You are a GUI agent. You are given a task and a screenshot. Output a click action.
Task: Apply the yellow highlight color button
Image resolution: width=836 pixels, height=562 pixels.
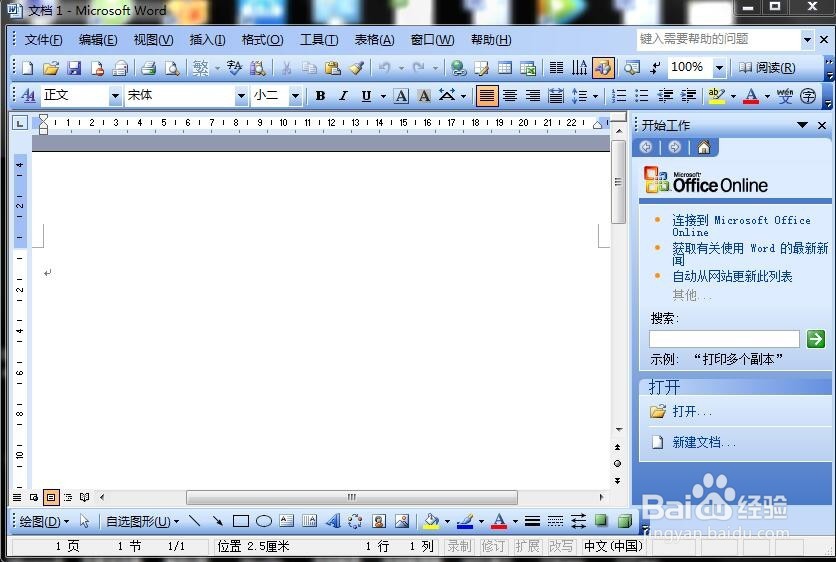pos(717,96)
